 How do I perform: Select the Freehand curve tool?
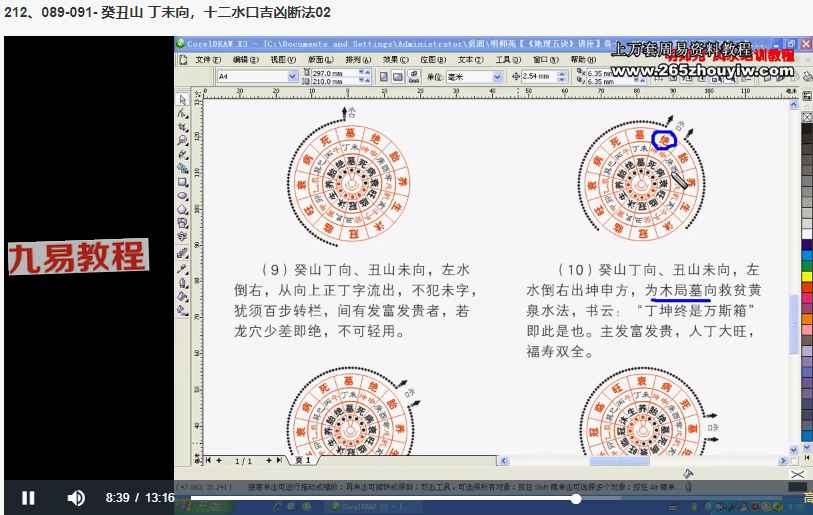183,155
